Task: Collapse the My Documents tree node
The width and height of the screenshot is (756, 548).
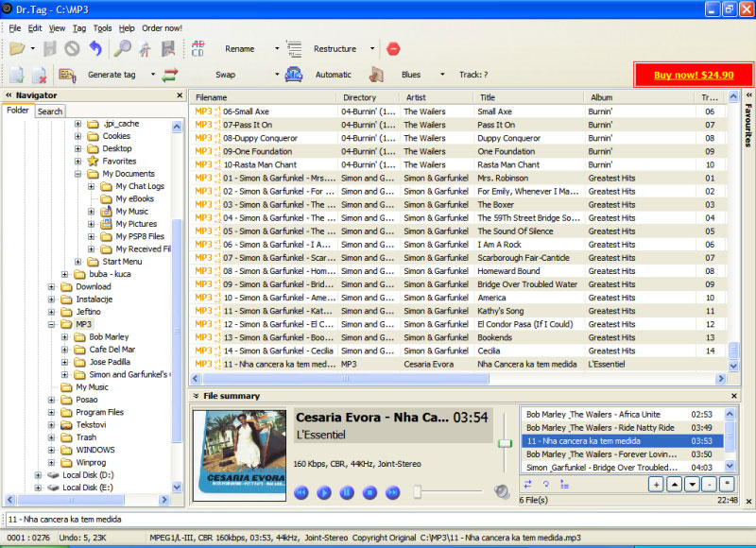Action: pos(78,174)
